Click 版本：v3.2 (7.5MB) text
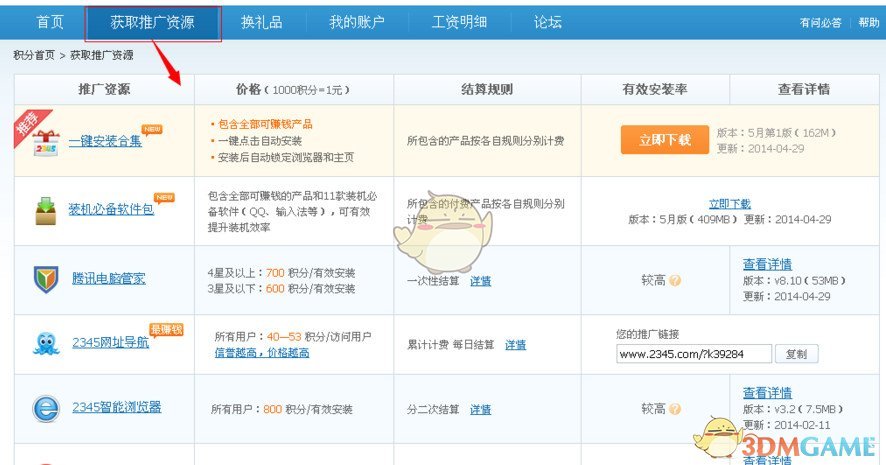 793,409
